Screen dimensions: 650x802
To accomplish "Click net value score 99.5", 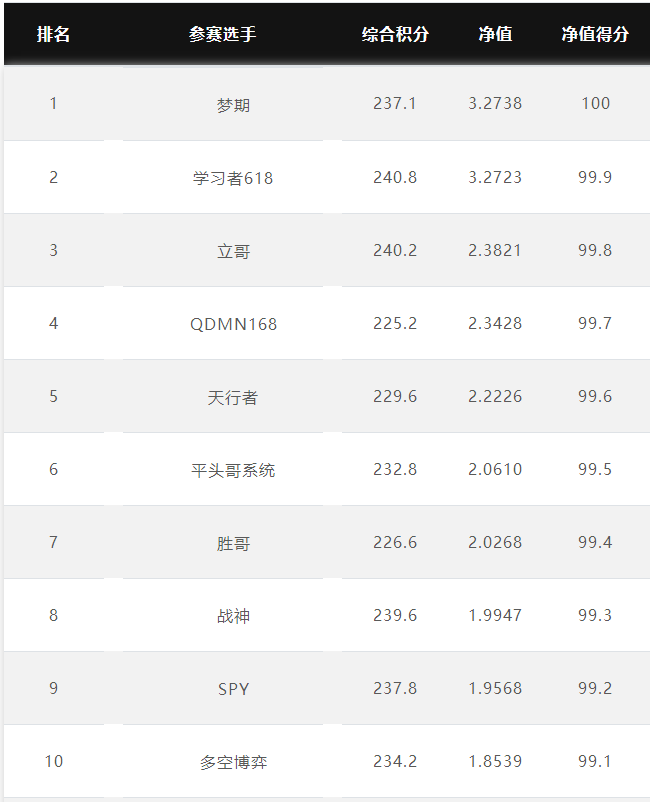I will 595,469.
